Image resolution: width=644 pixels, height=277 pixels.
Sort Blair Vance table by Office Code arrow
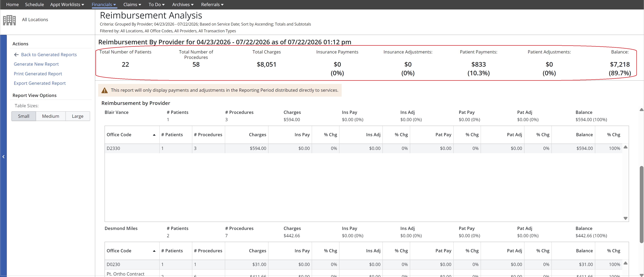(154, 135)
